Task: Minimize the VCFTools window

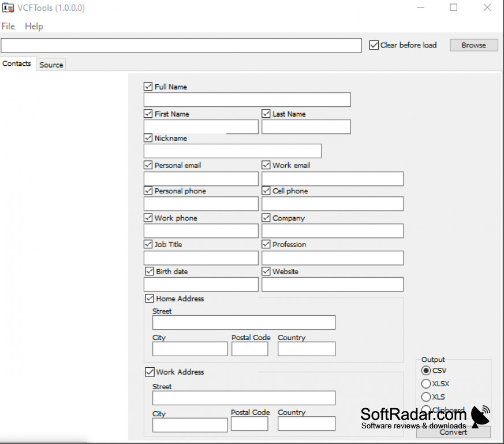Action: (420, 8)
